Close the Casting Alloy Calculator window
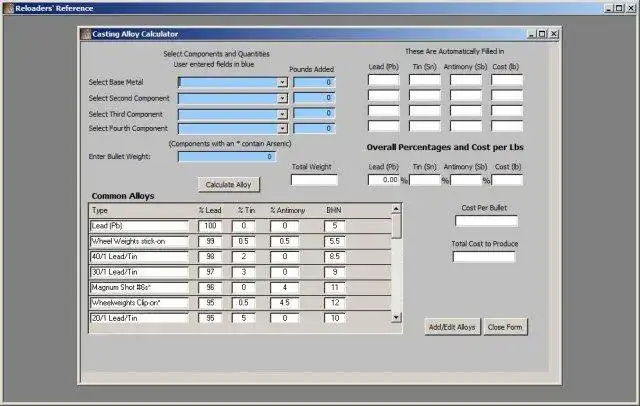Screen dimensions: 640x406 (553, 34)
